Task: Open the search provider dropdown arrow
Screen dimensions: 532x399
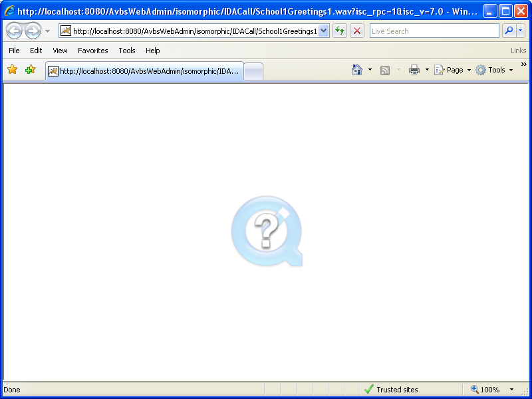Action: tap(520, 31)
